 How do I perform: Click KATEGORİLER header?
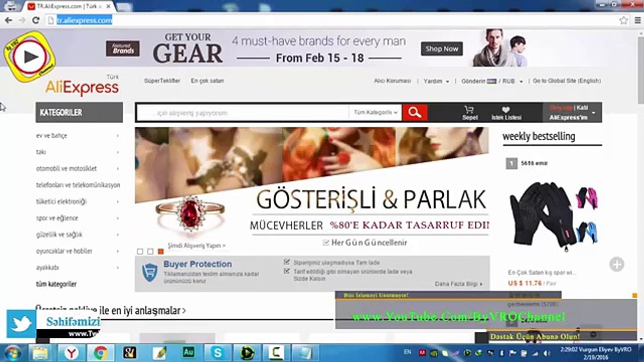pyautogui.click(x=79, y=113)
